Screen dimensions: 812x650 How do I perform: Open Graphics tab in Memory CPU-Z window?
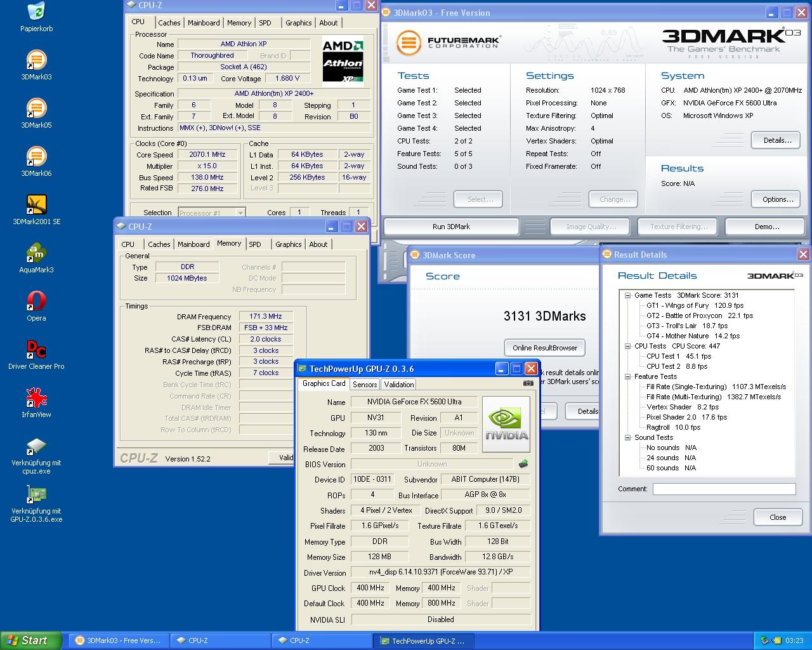point(289,244)
